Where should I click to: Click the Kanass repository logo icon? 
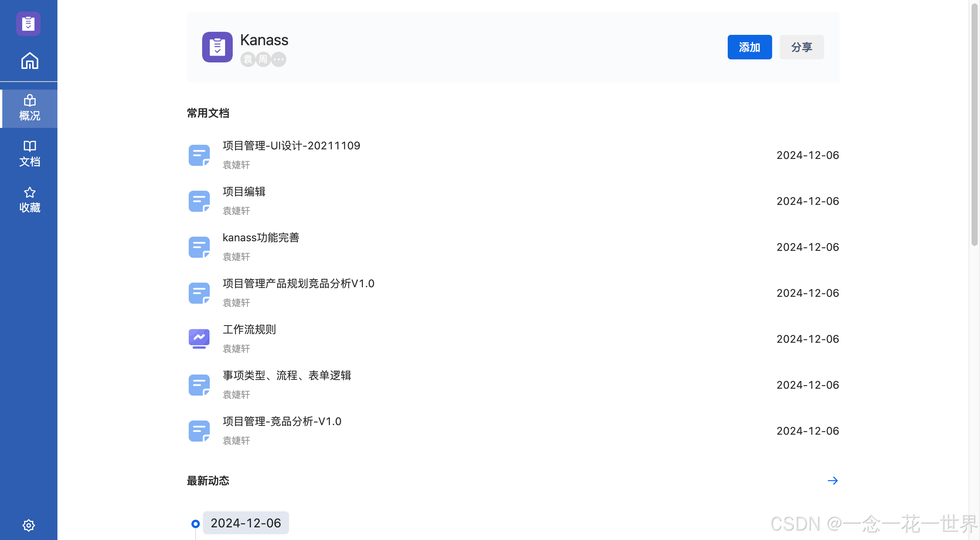click(217, 47)
